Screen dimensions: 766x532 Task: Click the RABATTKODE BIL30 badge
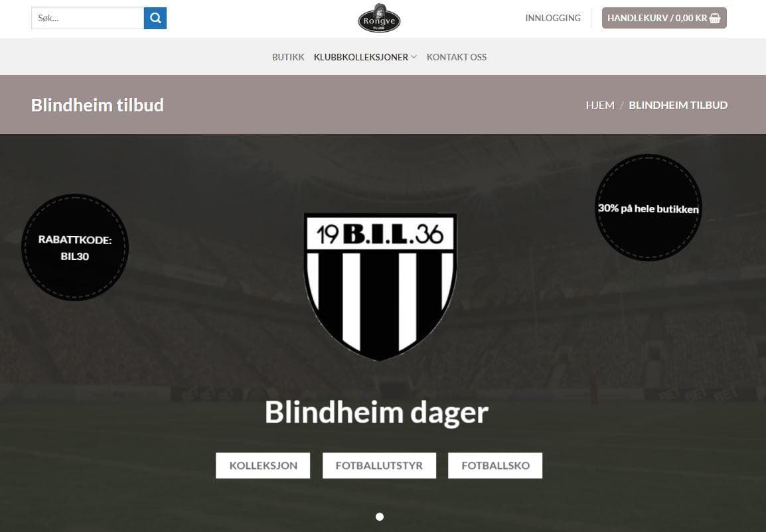pos(75,247)
